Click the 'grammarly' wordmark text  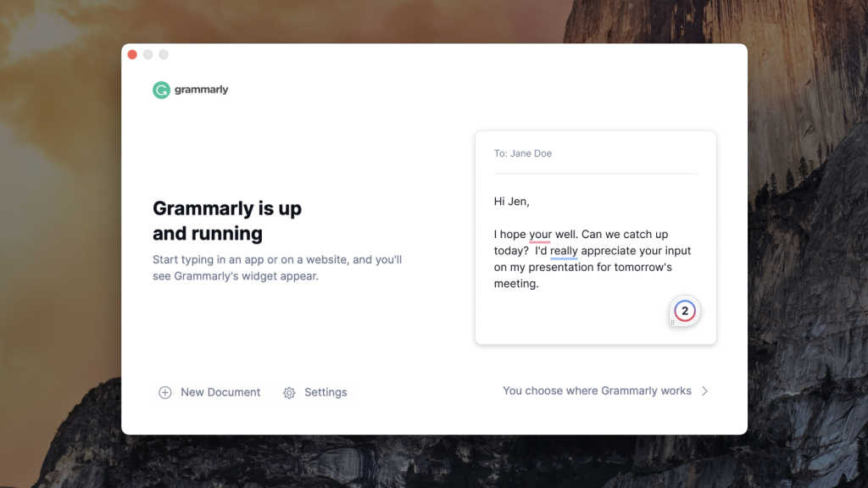click(x=202, y=90)
